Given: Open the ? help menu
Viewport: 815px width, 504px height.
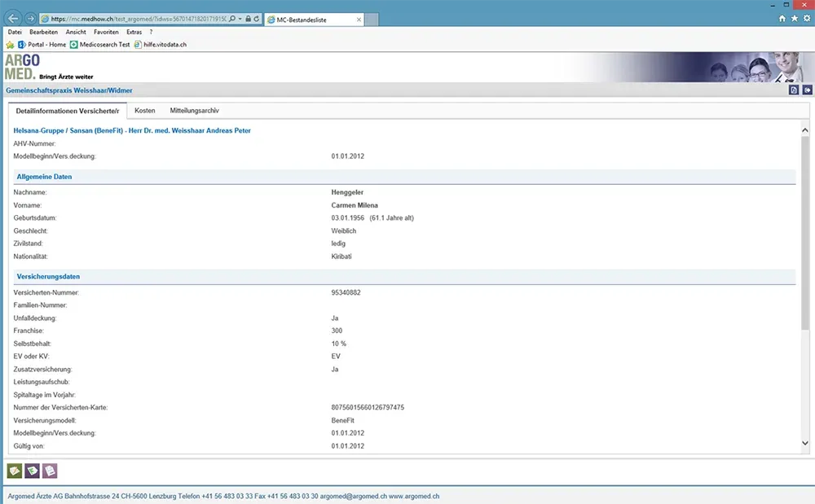Looking at the screenshot, I should (152, 33).
